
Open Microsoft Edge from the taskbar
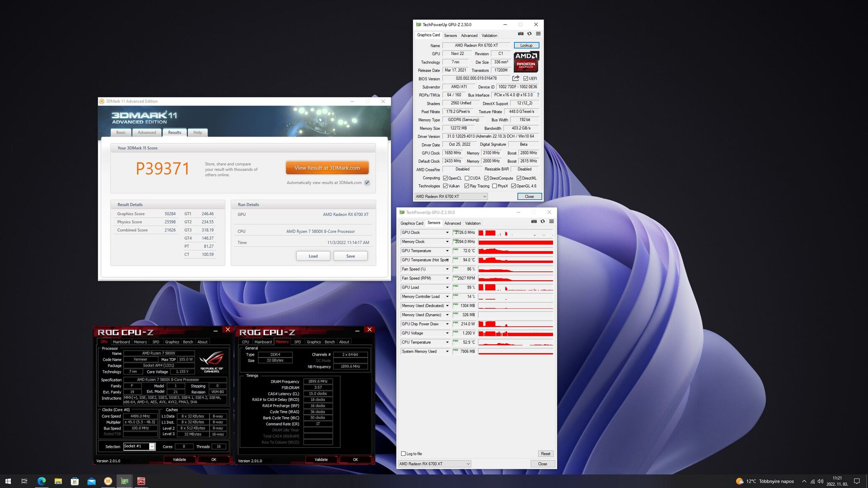(x=41, y=481)
